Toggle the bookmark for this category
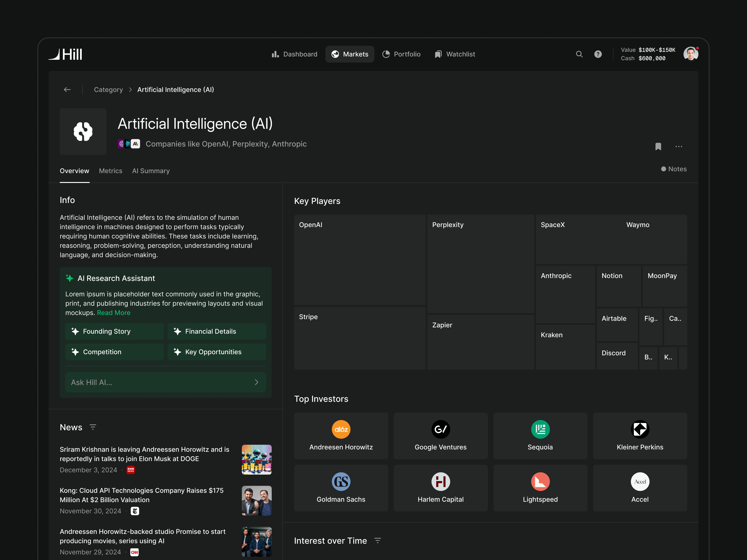Viewport: 747px width, 560px height. point(658,147)
